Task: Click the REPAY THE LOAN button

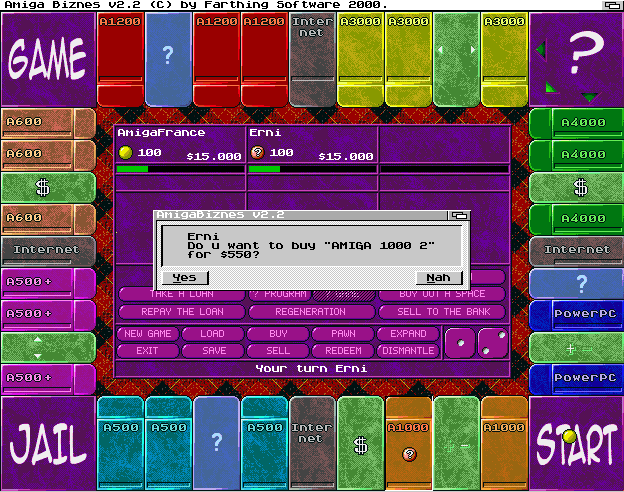Action: point(182,312)
